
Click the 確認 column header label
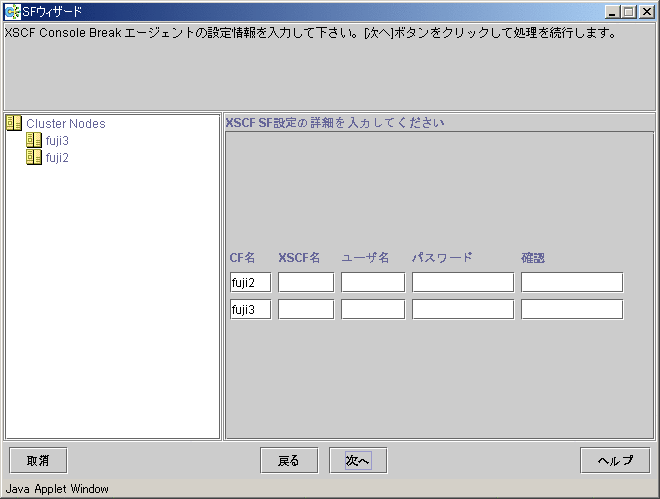tap(533, 257)
